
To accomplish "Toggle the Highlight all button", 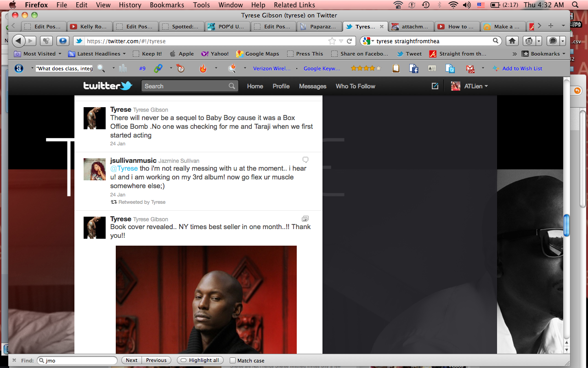I will tap(200, 360).
